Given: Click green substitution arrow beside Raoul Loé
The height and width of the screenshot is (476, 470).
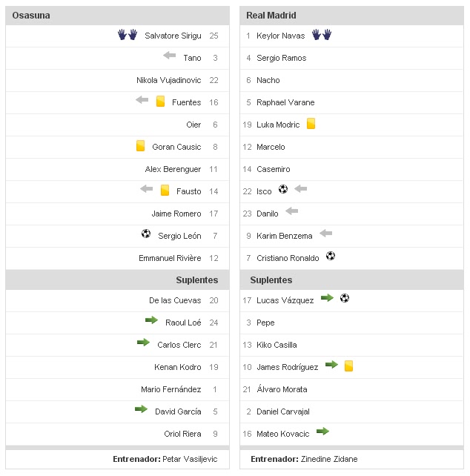Looking at the screenshot, I should pyautogui.click(x=152, y=320).
